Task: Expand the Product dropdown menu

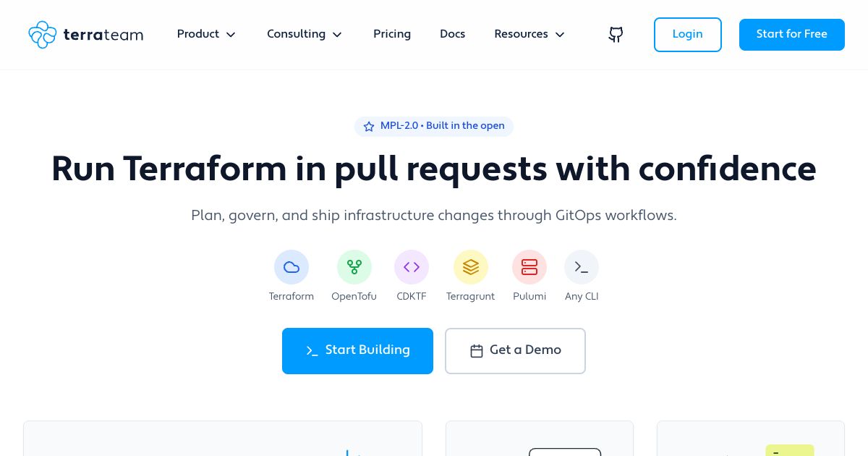Action: [206, 34]
